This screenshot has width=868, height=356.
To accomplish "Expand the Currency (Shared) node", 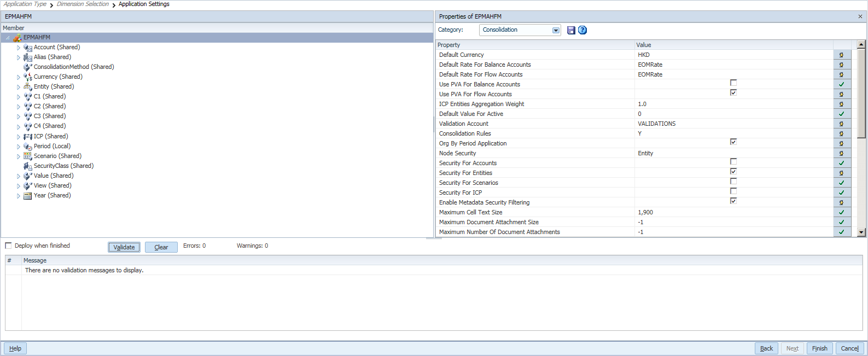I will tap(18, 77).
